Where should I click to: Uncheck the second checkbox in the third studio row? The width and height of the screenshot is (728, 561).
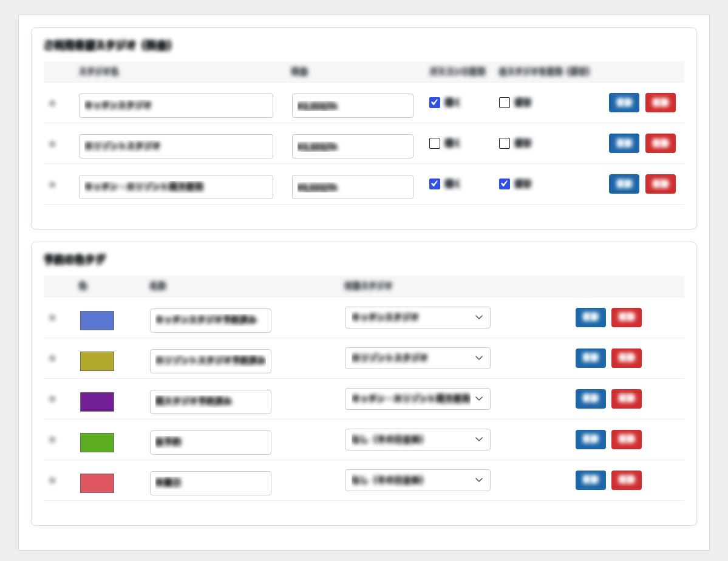tap(504, 184)
